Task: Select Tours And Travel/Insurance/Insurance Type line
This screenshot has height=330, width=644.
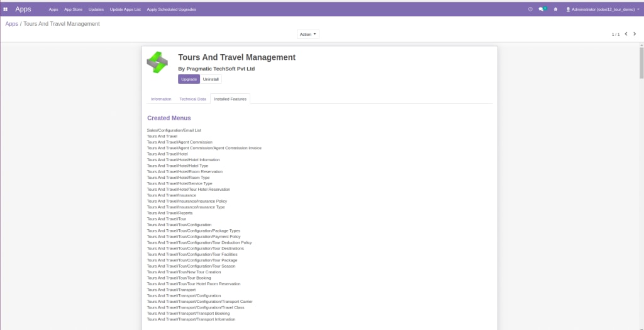Action: coord(186,207)
